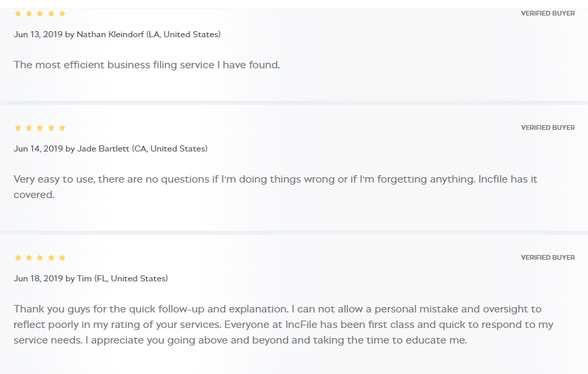This screenshot has width=588, height=374.
Task: Click Verified Buyer badge on Nathan's review
Action: coord(547,14)
